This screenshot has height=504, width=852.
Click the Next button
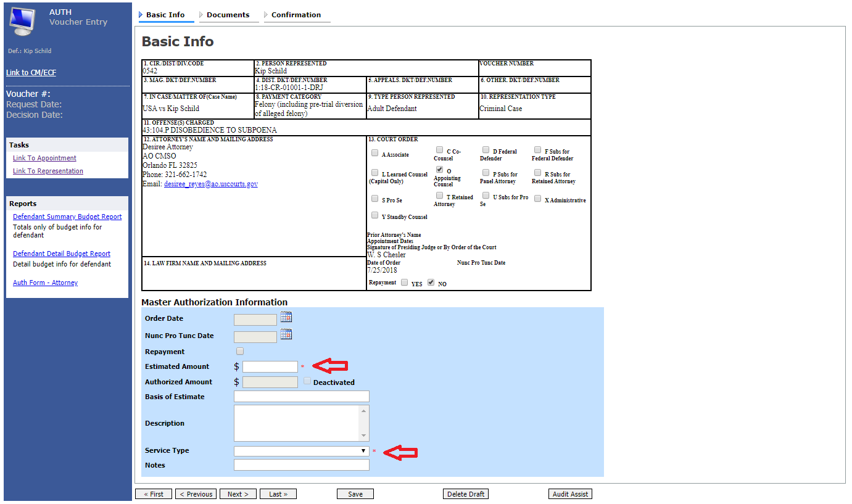pos(238,494)
